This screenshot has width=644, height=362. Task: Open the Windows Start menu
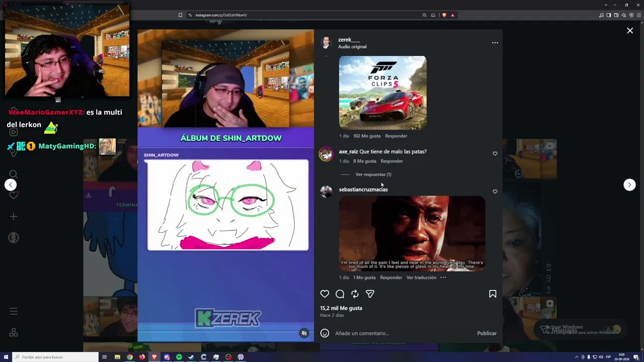[5, 357]
